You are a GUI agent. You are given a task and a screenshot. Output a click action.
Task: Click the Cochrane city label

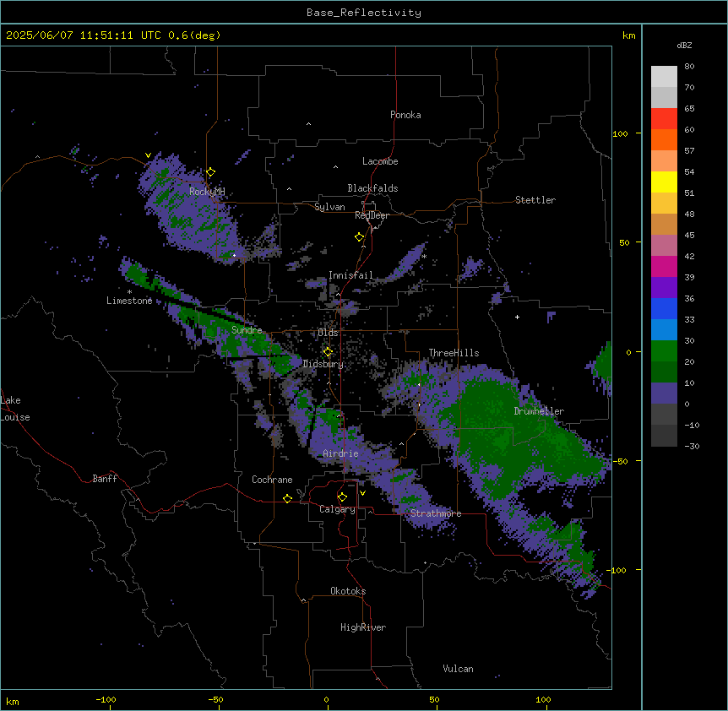272,480
